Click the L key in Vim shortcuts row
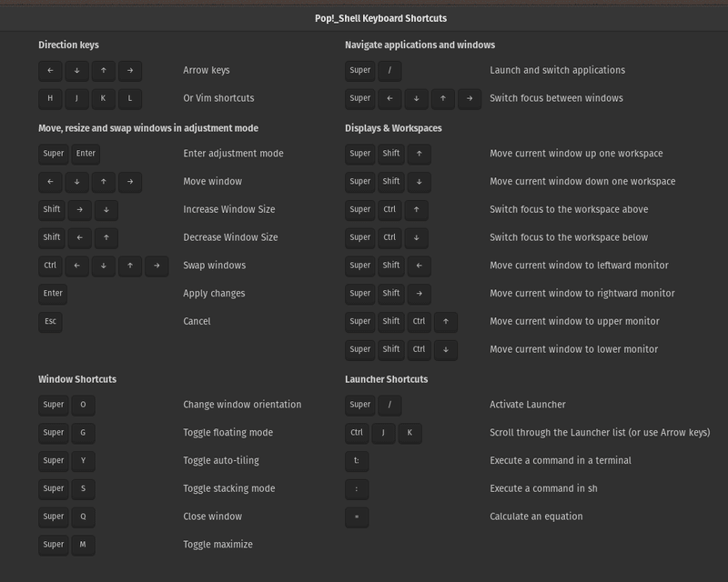Image resolution: width=728 pixels, height=582 pixels. pos(130,98)
